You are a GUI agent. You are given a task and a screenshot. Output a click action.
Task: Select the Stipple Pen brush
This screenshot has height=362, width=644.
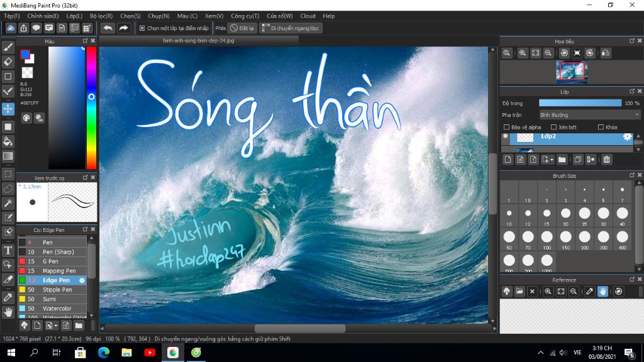pos(52,290)
